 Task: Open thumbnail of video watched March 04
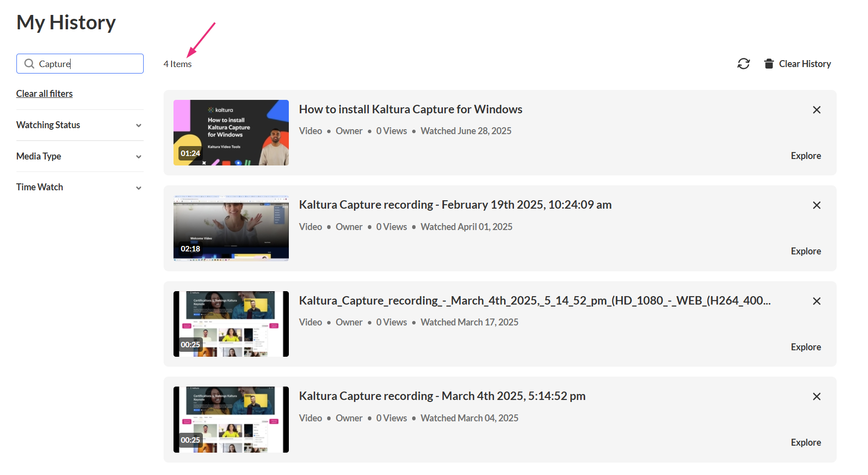click(x=231, y=419)
